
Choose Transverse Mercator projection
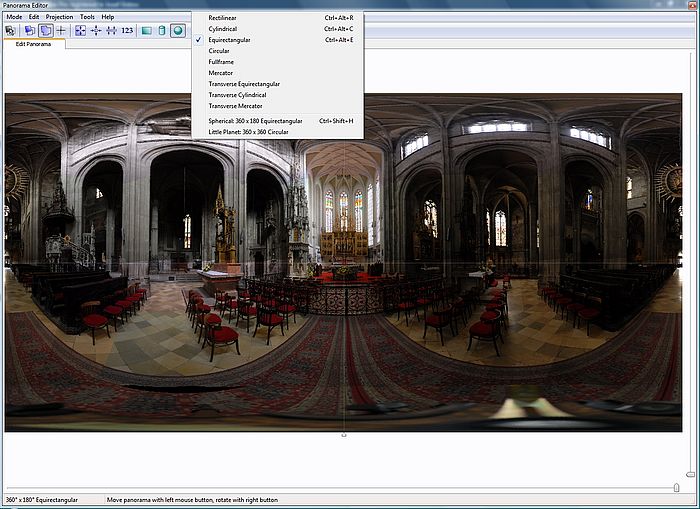click(235, 105)
